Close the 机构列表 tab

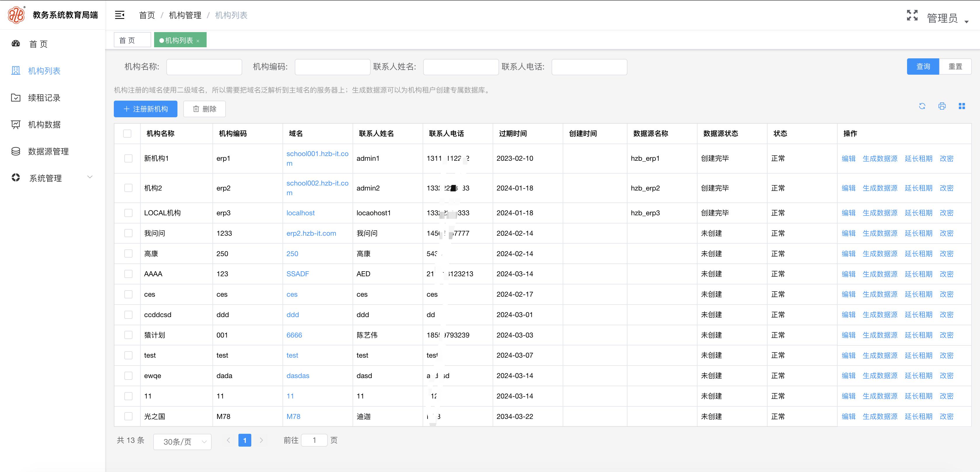(x=198, y=41)
